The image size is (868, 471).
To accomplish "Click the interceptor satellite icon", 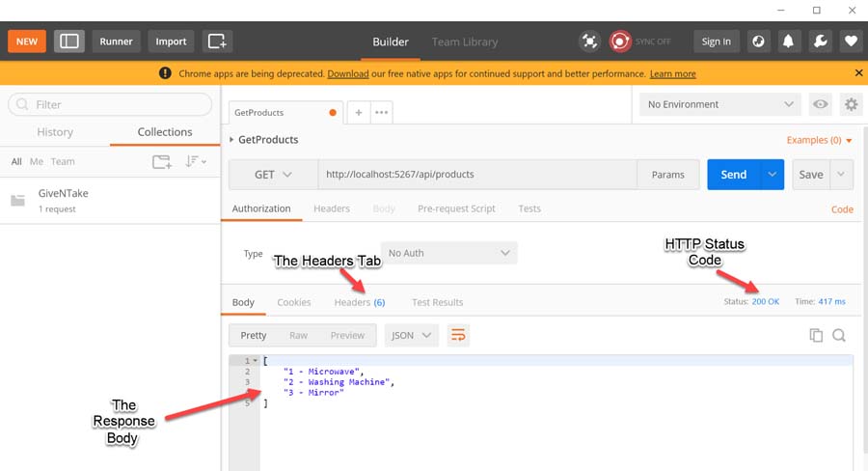I will pos(589,42).
